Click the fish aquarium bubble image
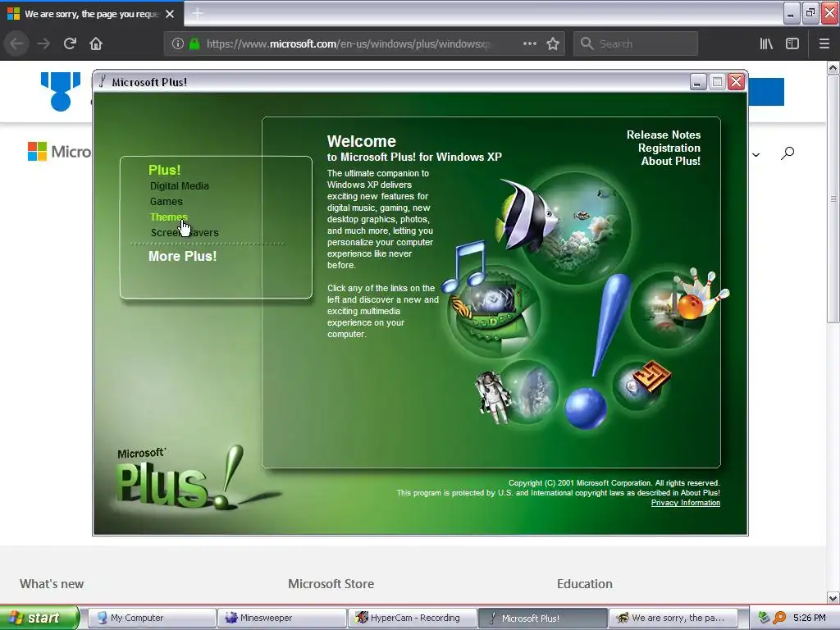The height and width of the screenshot is (630, 840). pos(576,228)
